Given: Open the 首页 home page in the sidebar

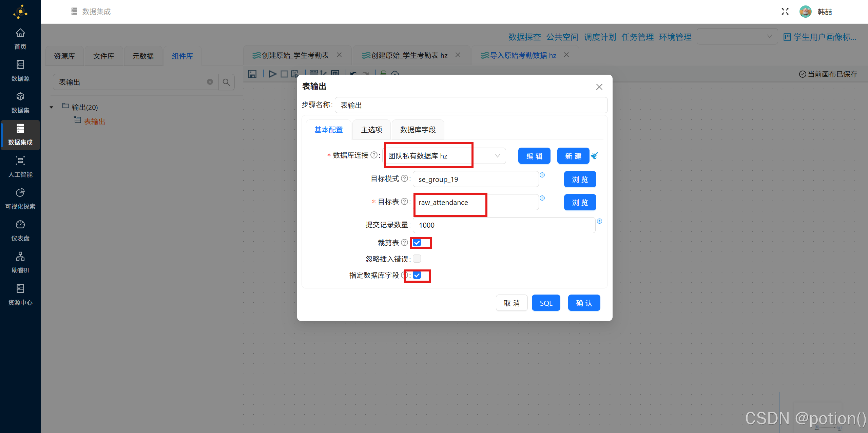Looking at the screenshot, I should (x=20, y=39).
